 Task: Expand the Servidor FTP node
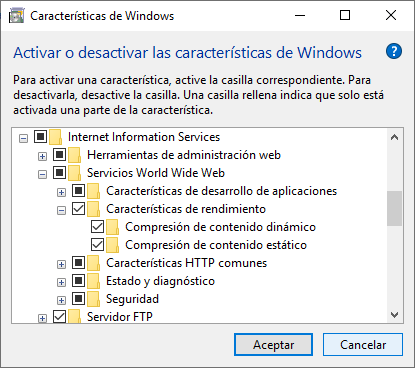pos(42,319)
